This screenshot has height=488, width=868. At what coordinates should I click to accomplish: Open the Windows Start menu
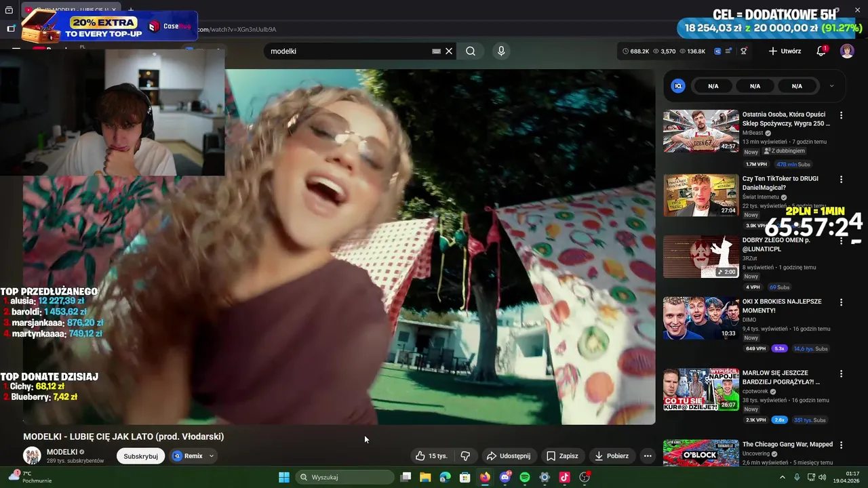pyautogui.click(x=284, y=477)
